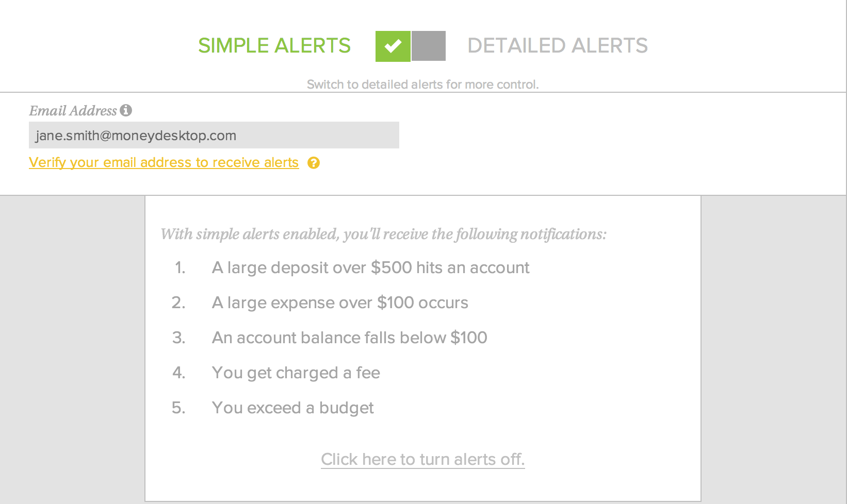
Task: Switch to DETAILED ALERTS
Action: tap(558, 46)
